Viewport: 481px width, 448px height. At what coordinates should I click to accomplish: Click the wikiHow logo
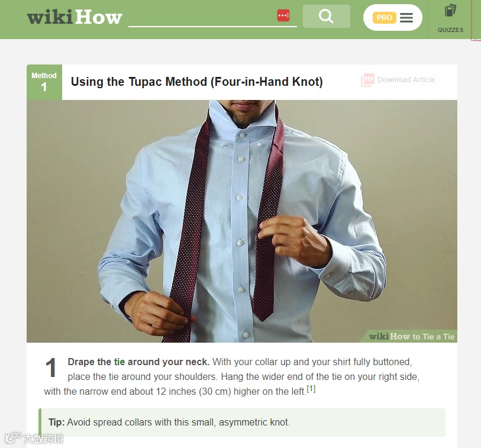coord(75,17)
